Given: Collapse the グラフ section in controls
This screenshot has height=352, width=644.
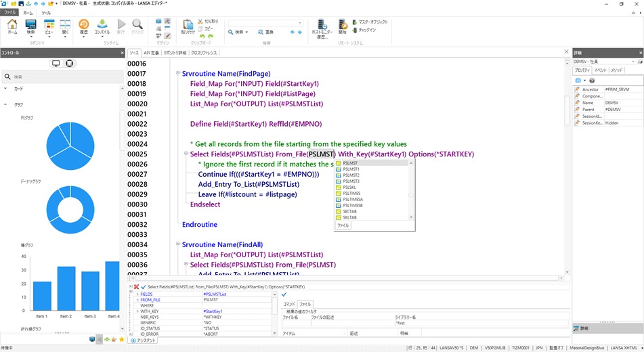Looking at the screenshot, I should [5, 104].
